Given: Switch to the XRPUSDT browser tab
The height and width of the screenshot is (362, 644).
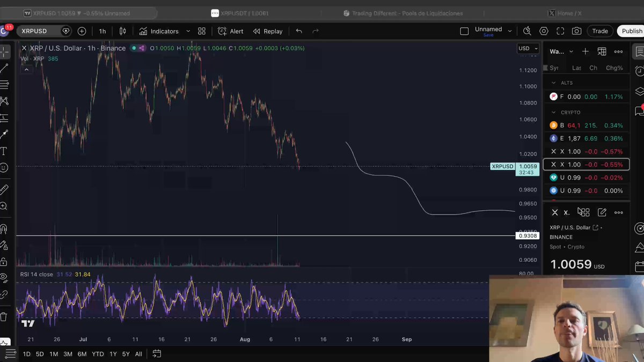Looking at the screenshot, I should click(x=240, y=13).
